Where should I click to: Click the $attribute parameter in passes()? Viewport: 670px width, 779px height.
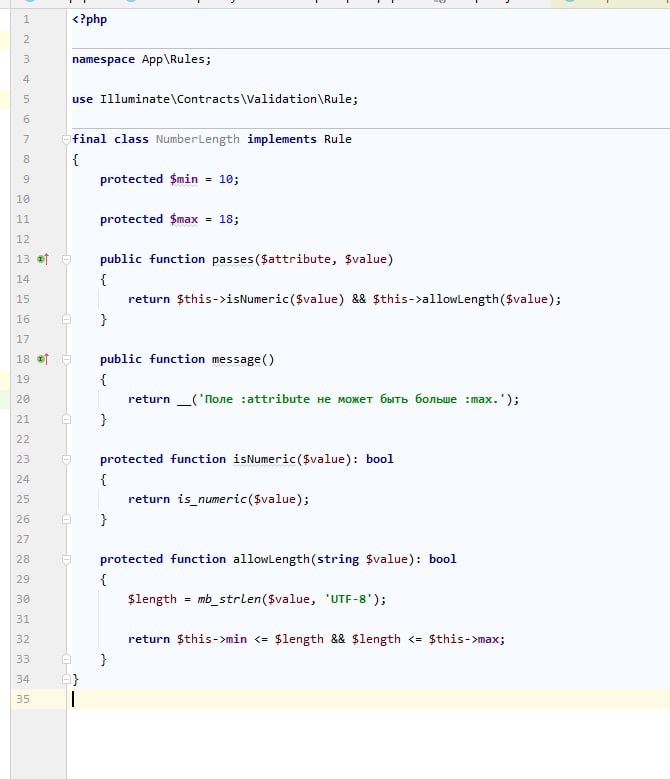296,259
